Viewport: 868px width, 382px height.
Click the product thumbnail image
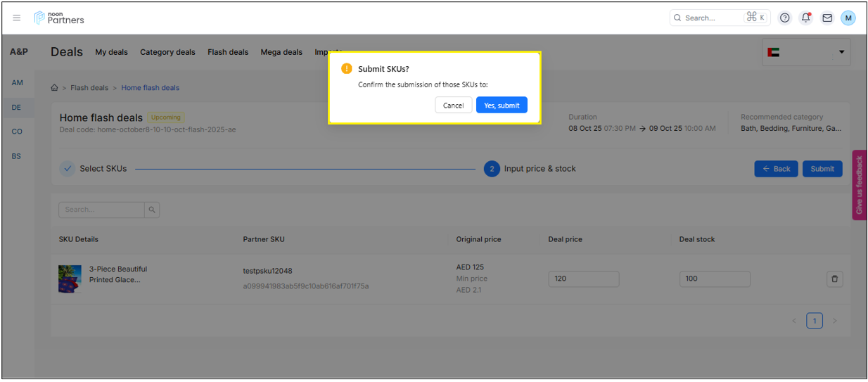click(70, 279)
